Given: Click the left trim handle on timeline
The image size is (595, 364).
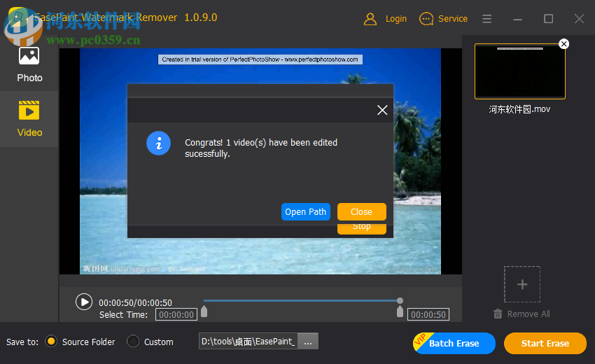Looking at the screenshot, I should coord(204,311).
